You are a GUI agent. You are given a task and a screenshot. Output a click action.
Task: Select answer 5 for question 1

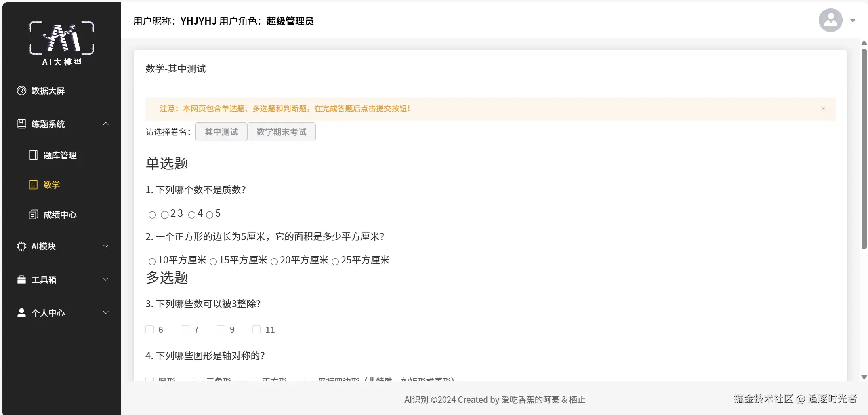(210, 215)
